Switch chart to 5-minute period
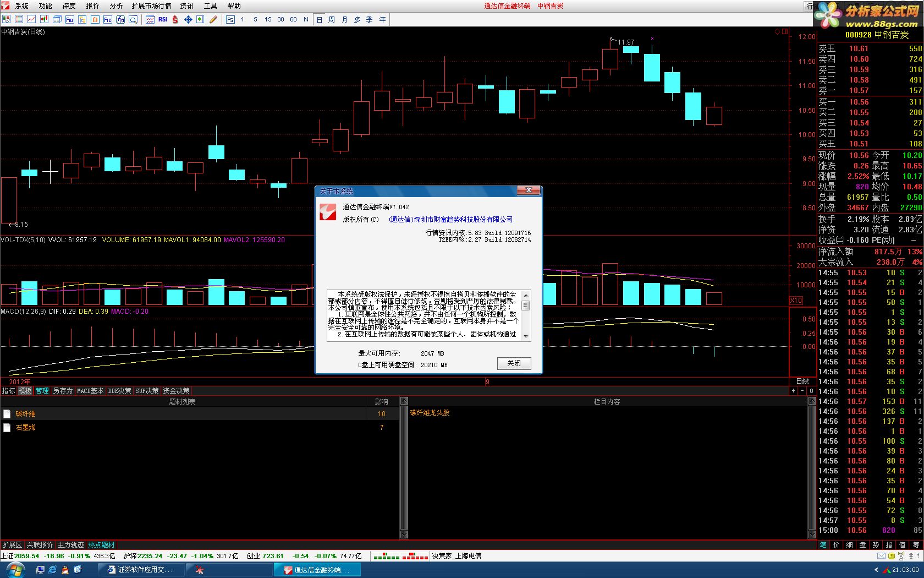 click(255, 19)
